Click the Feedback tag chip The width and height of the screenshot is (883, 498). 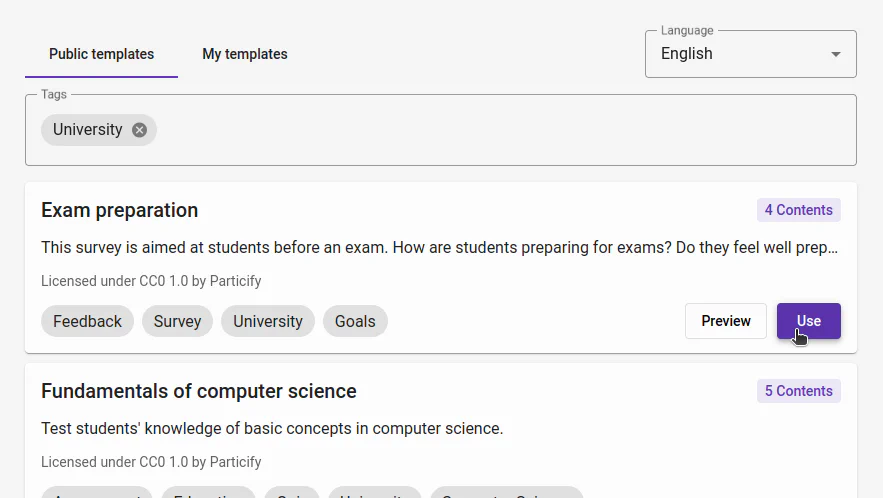coord(87,321)
